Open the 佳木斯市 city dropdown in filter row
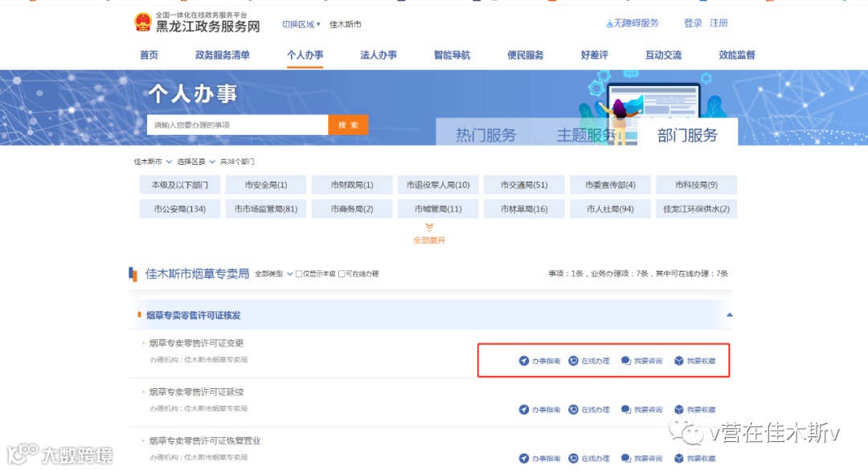This screenshot has width=868, height=471. click(x=153, y=162)
